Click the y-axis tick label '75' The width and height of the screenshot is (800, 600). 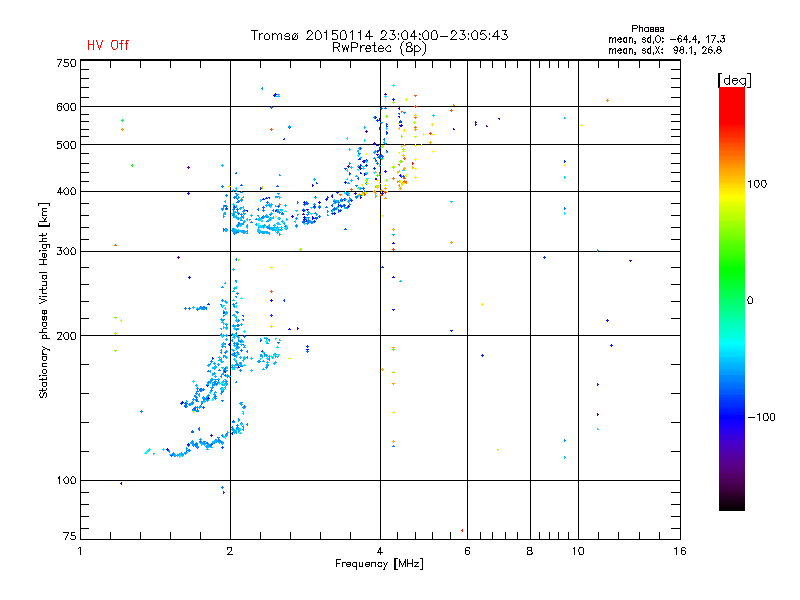[70, 536]
